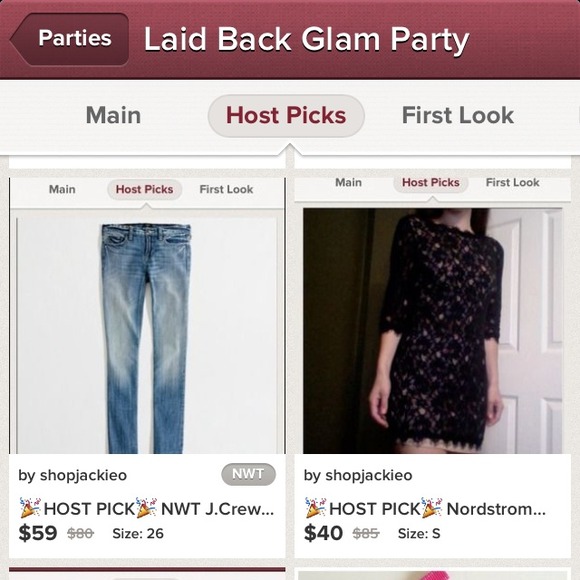
Task: Tap party popper emoji before J.Crew title
Action: point(30,508)
